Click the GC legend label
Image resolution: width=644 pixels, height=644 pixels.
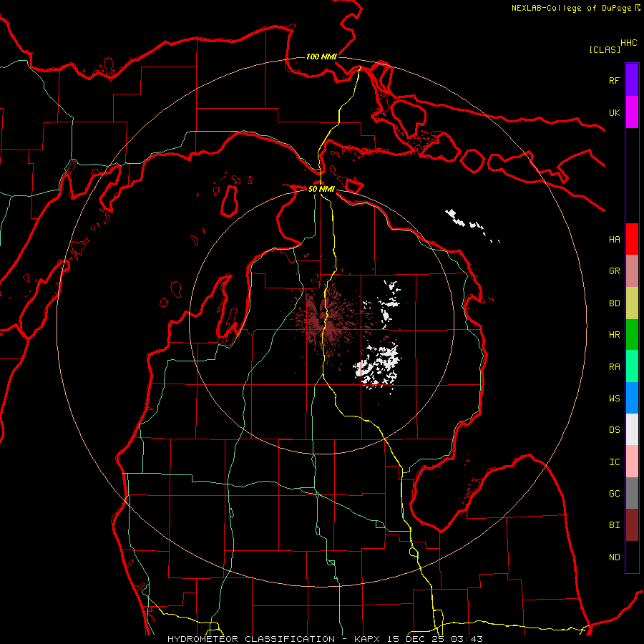[x=615, y=494]
